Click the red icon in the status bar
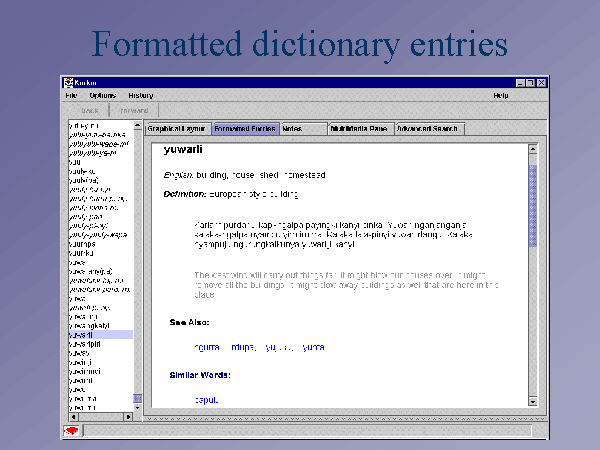Viewport: 600px width, 450px height. pos(72,430)
